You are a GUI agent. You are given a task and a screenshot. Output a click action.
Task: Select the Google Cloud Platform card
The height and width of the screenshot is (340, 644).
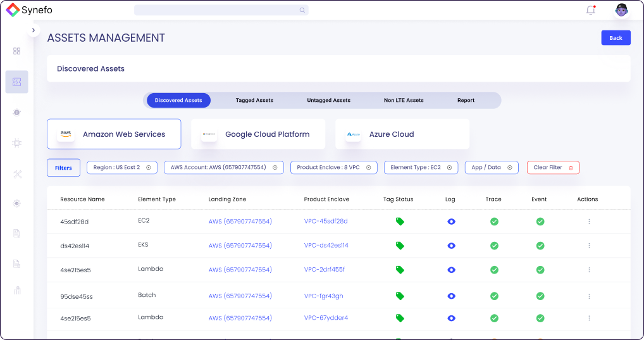pyautogui.click(x=258, y=134)
